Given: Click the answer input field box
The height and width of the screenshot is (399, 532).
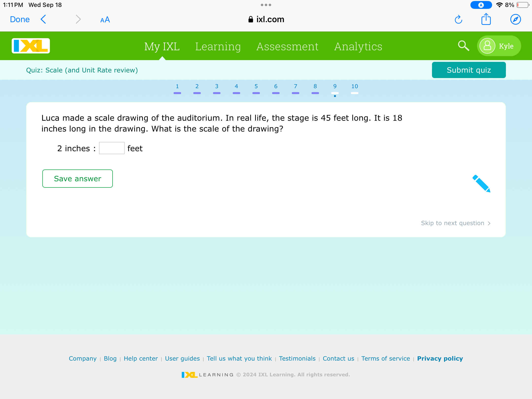Looking at the screenshot, I should point(111,148).
